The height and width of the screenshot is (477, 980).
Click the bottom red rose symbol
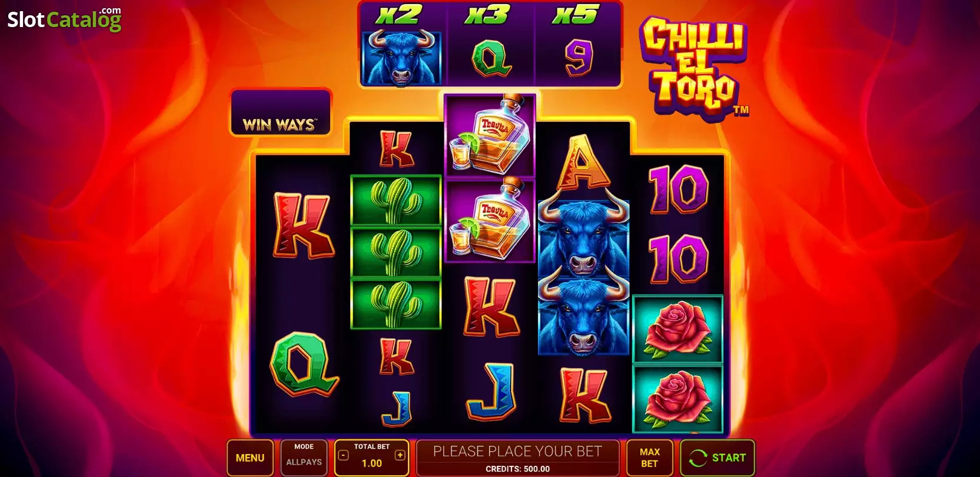point(677,399)
